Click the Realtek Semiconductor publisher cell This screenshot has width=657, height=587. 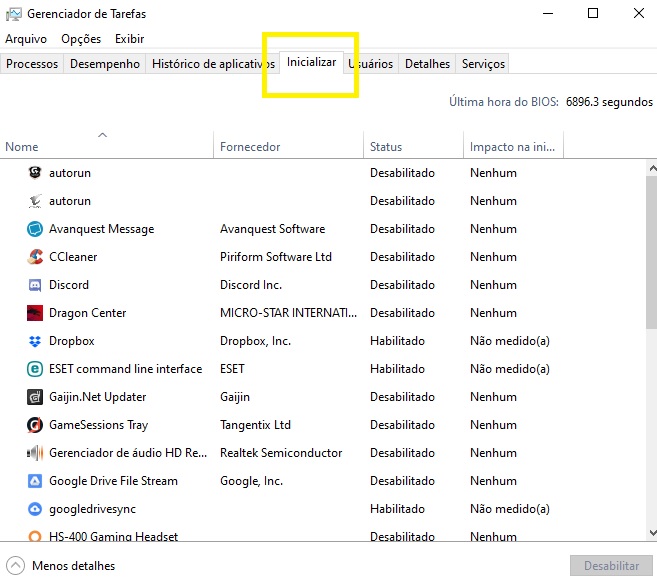[x=281, y=453]
